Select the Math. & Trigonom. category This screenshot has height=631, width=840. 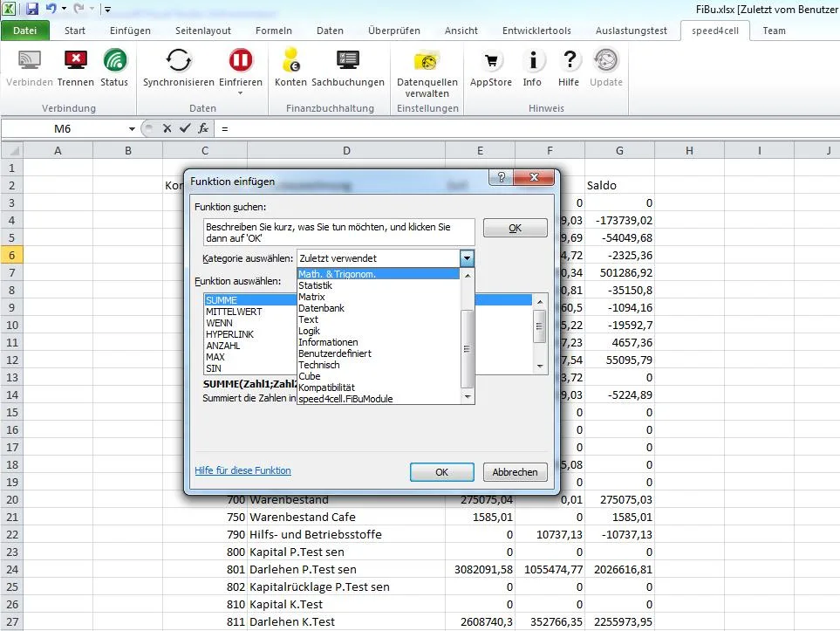click(x=379, y=274)
